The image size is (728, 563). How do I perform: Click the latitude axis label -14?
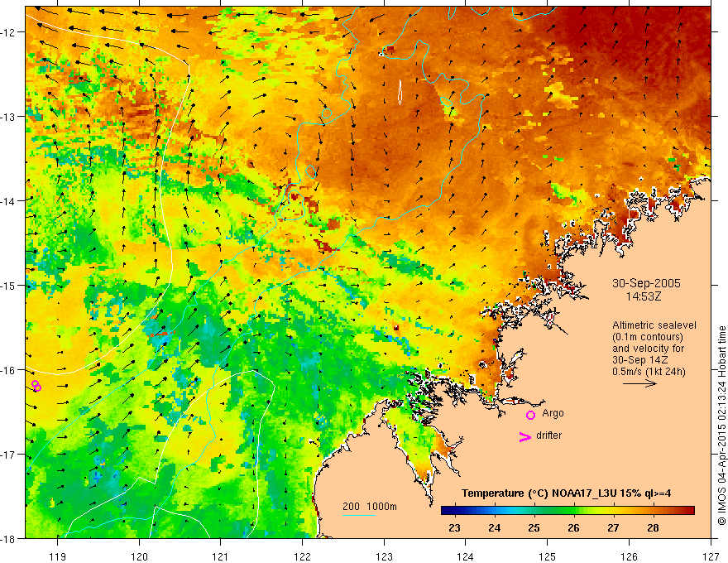click(10, 201)
